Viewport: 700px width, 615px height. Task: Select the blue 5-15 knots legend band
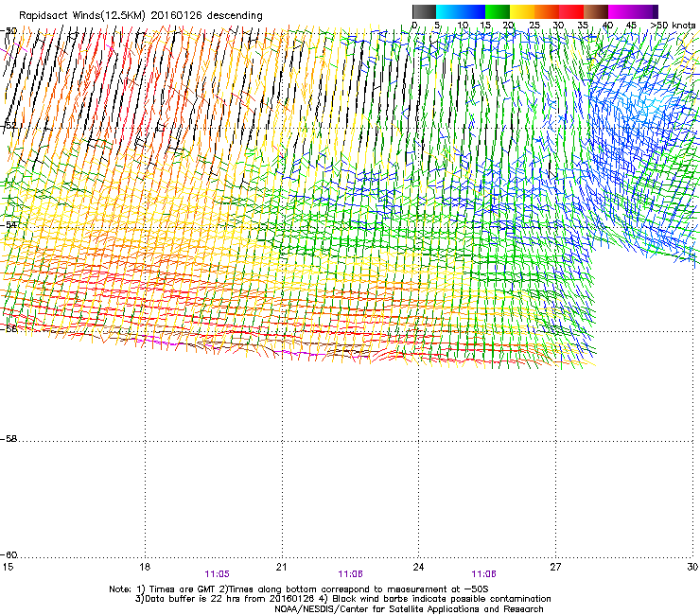pyautogui.click(x=461, y=11)
